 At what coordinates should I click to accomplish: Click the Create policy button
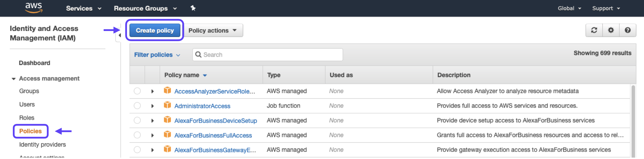[x=155, y=30]
